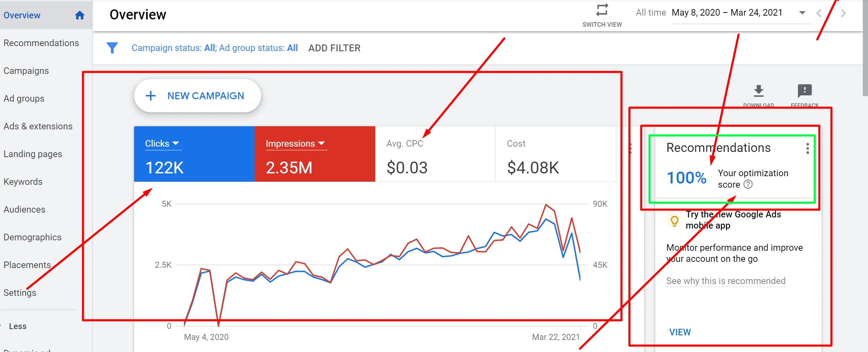Screen dimensions: 868x352
Task: Click the Download icon
Action: [759, 91]
